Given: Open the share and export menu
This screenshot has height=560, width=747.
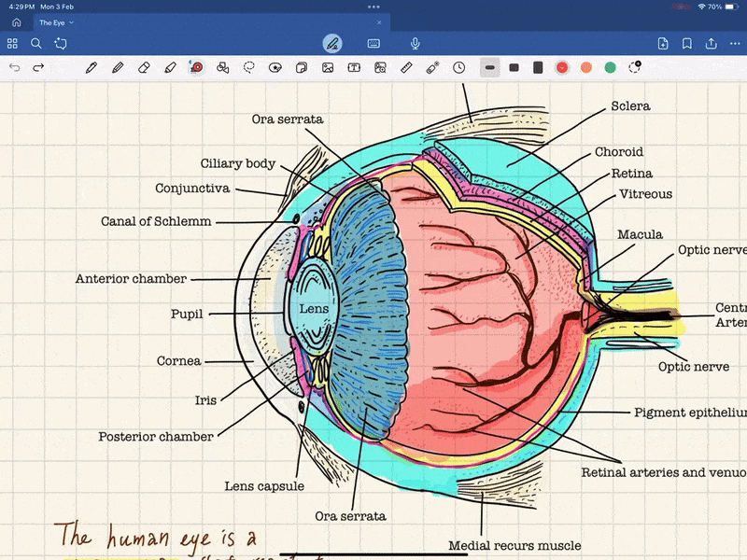Looking at the screenshot, I should pos(711,43).
